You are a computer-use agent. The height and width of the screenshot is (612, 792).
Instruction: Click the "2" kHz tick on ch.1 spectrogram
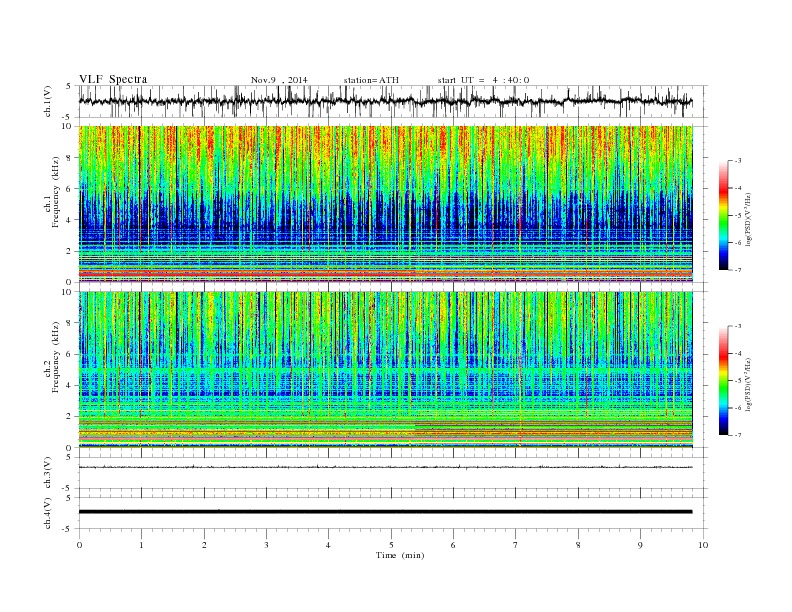[70, 251]
